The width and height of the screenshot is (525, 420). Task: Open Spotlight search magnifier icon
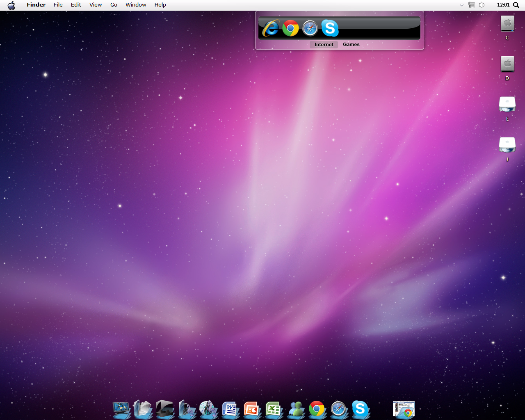pos(516,5)
